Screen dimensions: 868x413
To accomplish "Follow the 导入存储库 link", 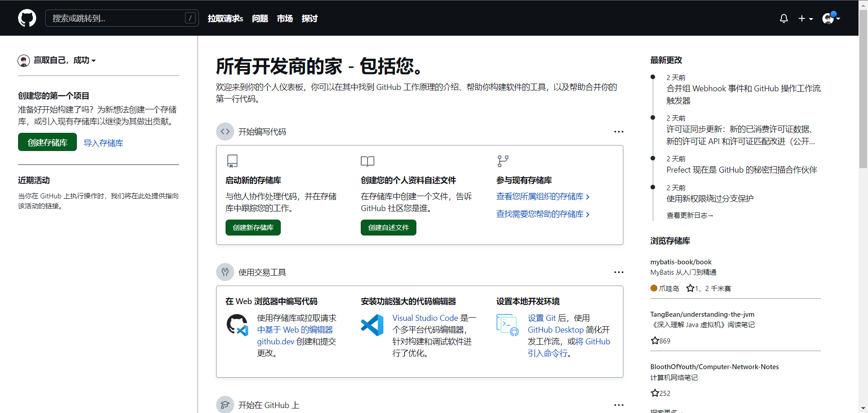I will (x=104, y=143).
